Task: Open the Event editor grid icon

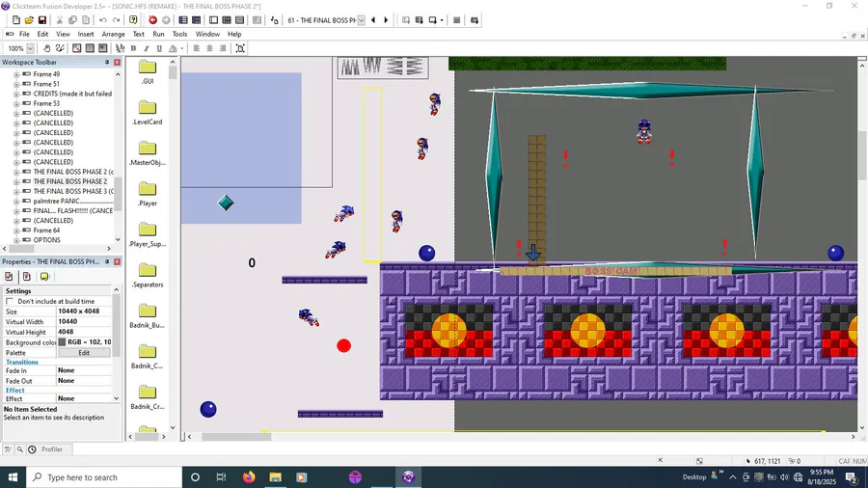Action: 227,20
